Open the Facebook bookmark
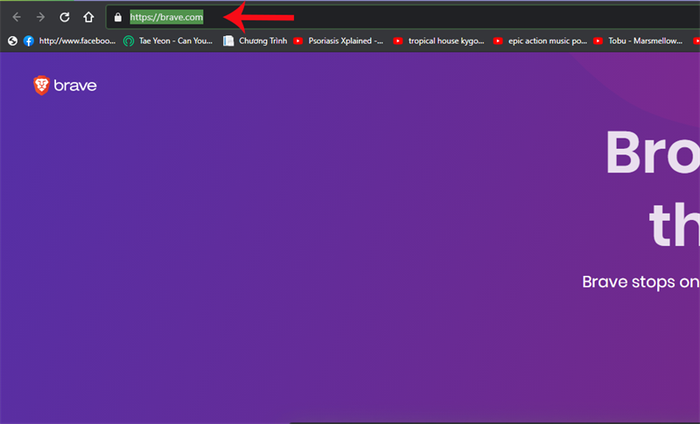The width and height of the screenshot is (700, 424). pos(70,41)
